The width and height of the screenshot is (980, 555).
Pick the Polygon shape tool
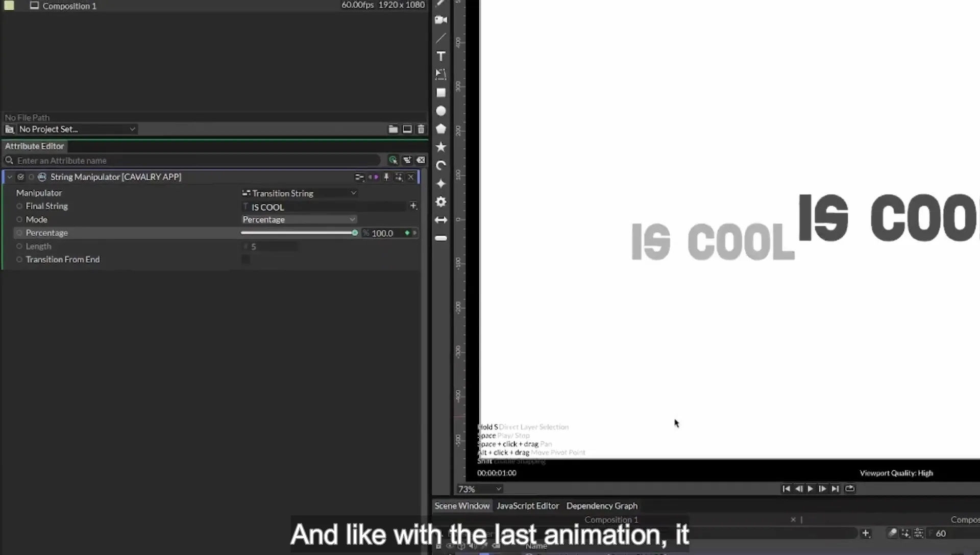(x=441, y=129)
